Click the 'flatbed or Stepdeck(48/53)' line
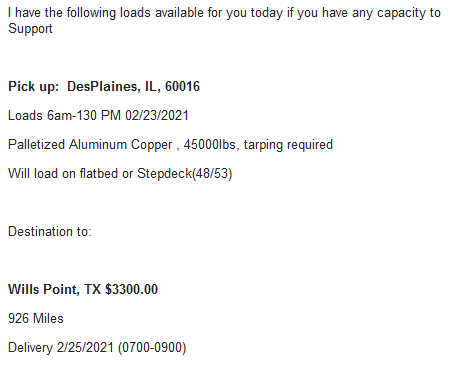Screen dimensions: 473x369 pos(156,174)
